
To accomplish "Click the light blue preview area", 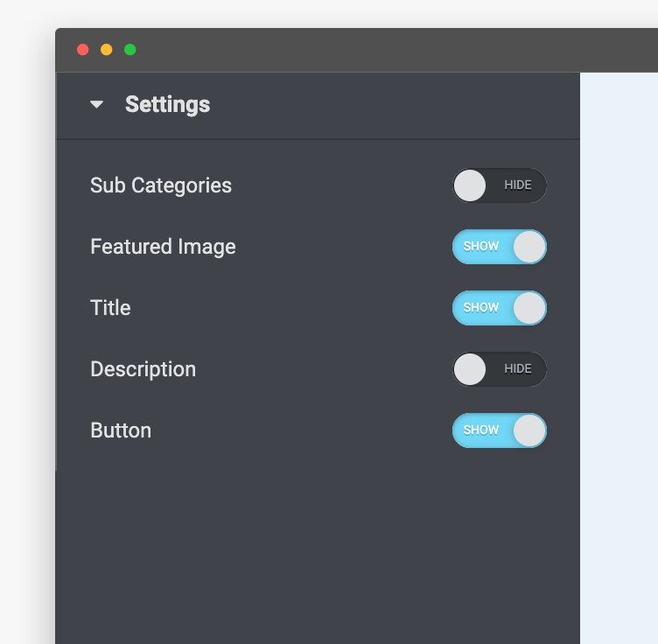I will pos(618,350).
